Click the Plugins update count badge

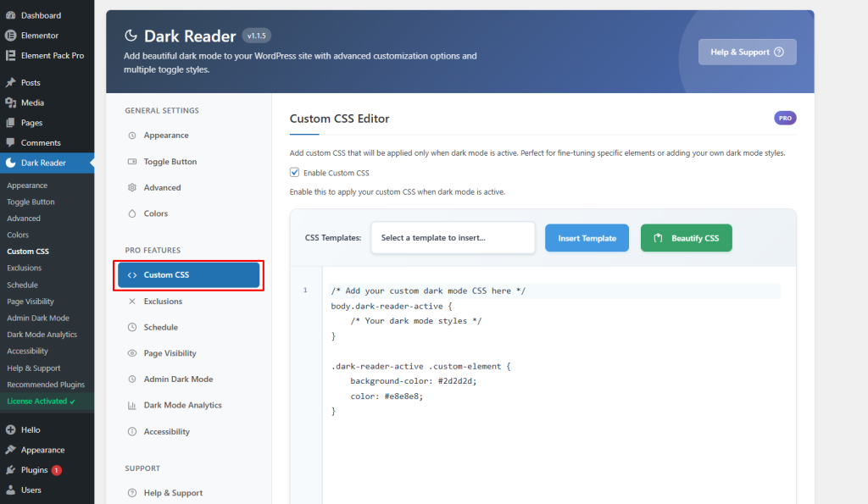coord(57,470)
